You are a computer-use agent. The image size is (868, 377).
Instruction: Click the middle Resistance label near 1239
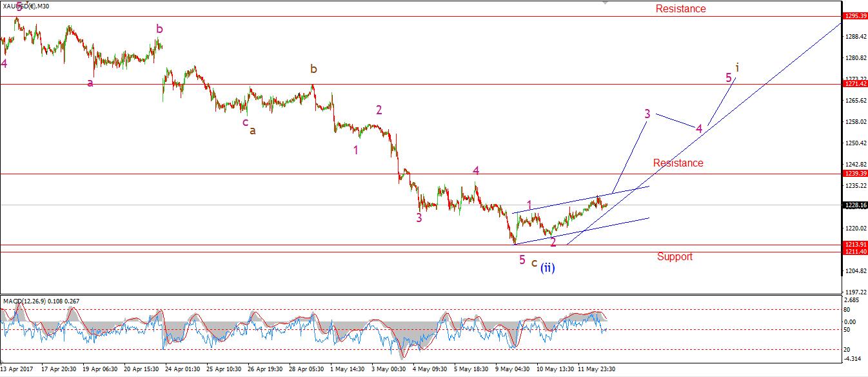tap(678, 163)
